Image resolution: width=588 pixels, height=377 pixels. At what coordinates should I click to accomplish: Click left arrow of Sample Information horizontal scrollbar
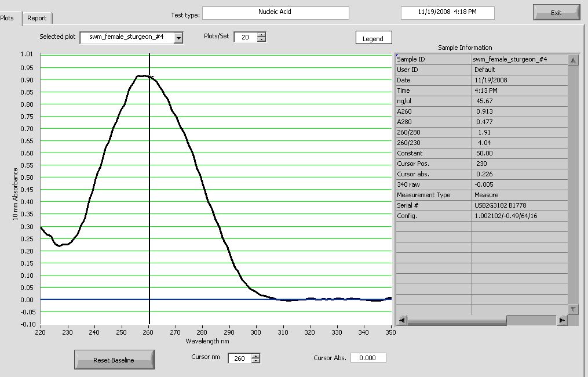pyautogui.click(x=401, y=320)
